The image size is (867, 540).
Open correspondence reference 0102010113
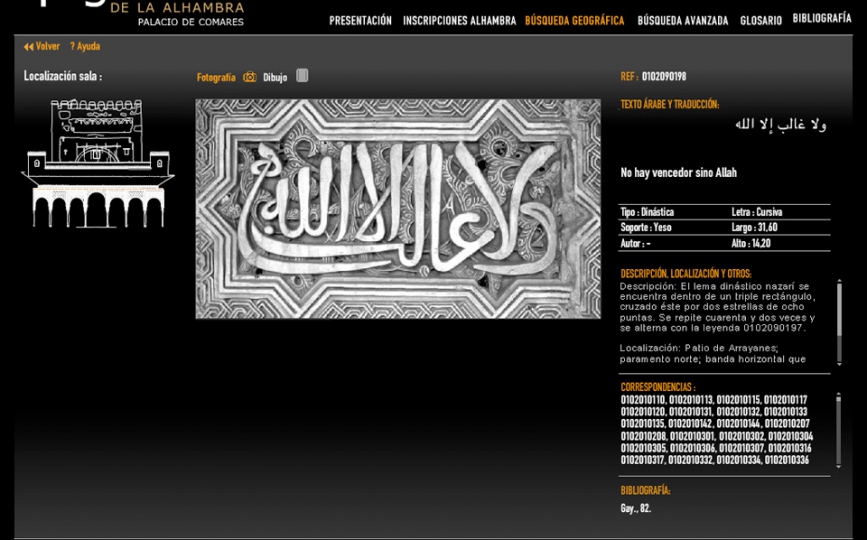pyautogui.click(x=691, y=400)
